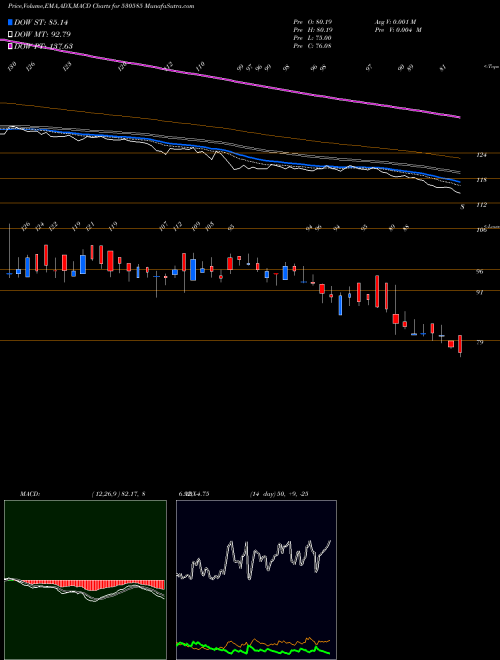The height and width of the screenshot is (660, 500).
Task: Click the blue DOW ST legend swatch
Action: click(11, 22)
